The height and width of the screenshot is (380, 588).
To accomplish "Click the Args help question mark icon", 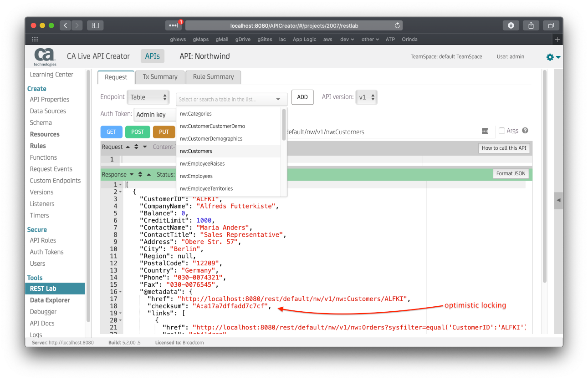I will coord(525,131).
